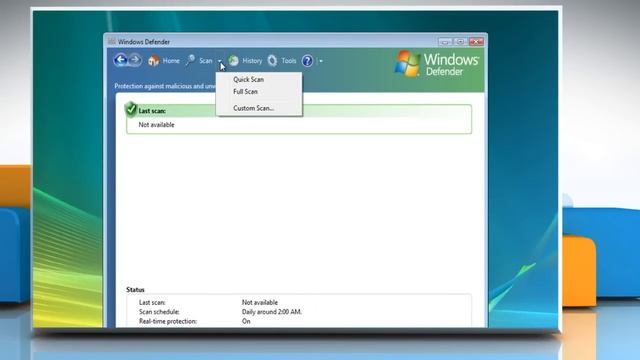Click the Real-time protection 'On' value
The height and width of the screenshot is (360, 640).
tap(246, 321)
